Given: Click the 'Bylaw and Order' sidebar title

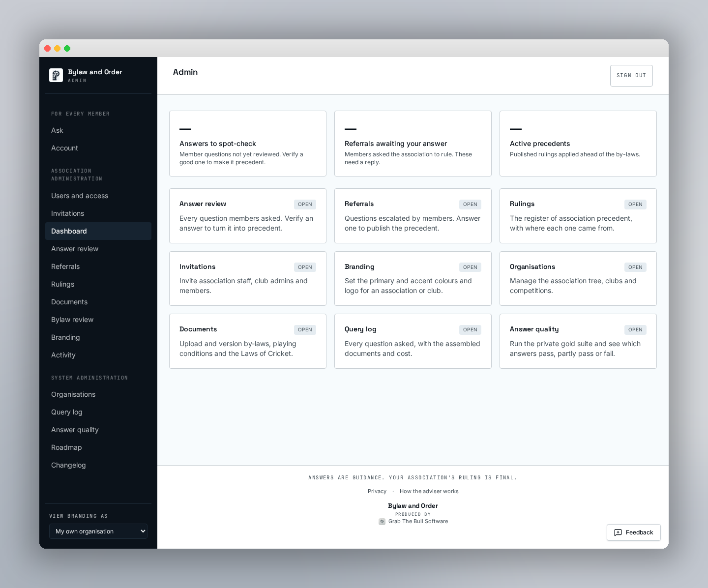Looking at the screenshot, I should tap(95, 72).
